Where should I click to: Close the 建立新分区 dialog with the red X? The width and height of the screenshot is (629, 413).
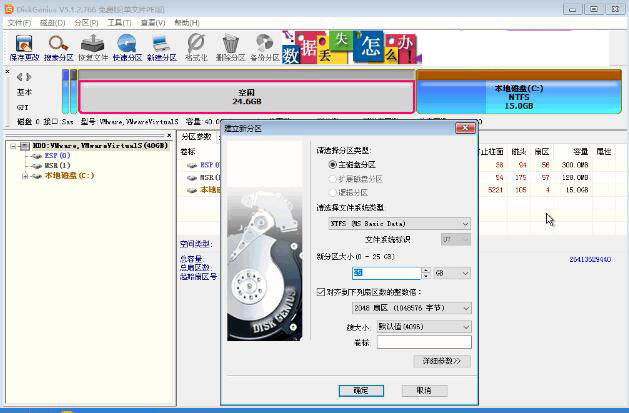click(x=465, y=128)
